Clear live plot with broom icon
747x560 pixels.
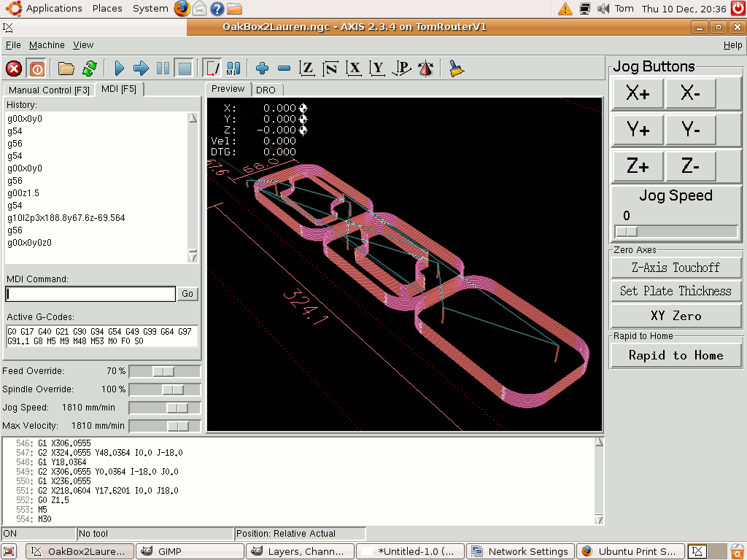pos(457,69)
